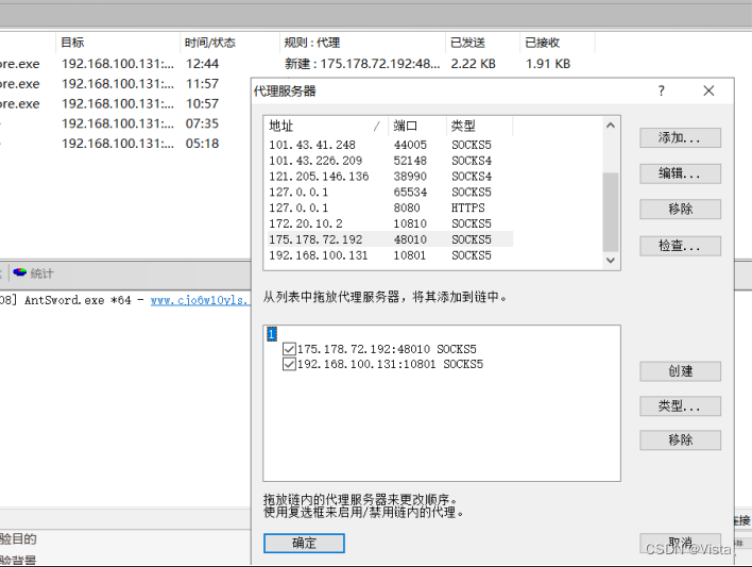Select proxy 192.168.100.131 in address list
Image resolution: width=752 pixels, height=567 pixels.
coord(390,255)
